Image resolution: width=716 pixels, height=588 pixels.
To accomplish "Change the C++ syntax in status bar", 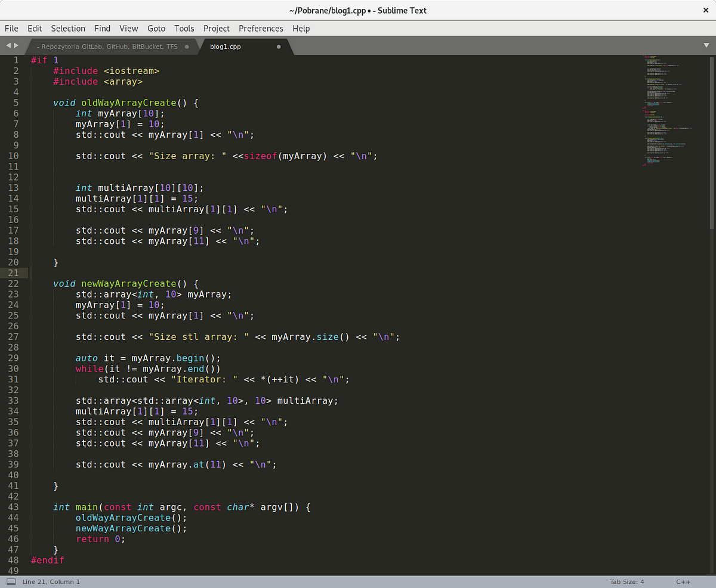I will pos(683,581).
